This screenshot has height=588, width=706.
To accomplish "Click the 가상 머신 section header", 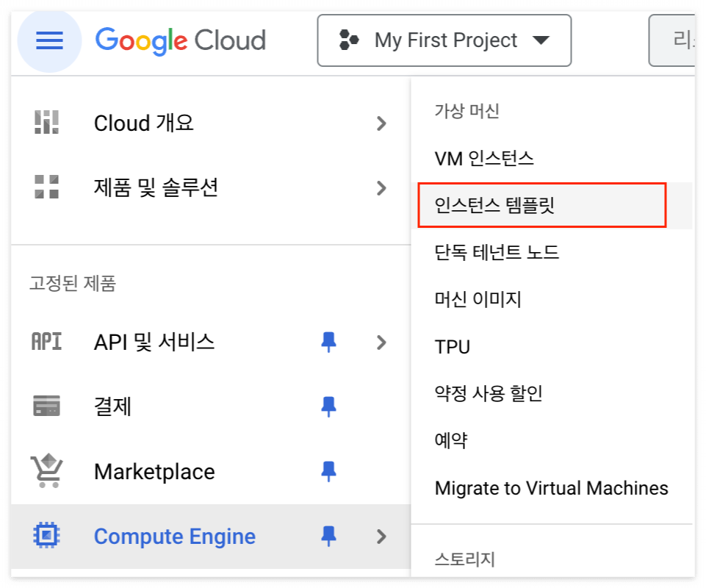I will [467, 111].
